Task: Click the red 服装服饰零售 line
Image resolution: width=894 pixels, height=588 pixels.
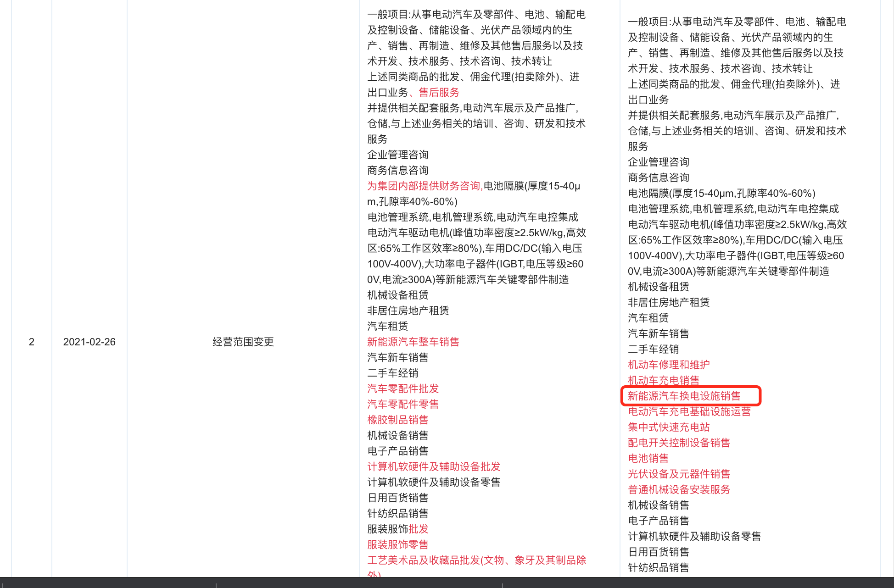Action: click(x=398, y=544)
